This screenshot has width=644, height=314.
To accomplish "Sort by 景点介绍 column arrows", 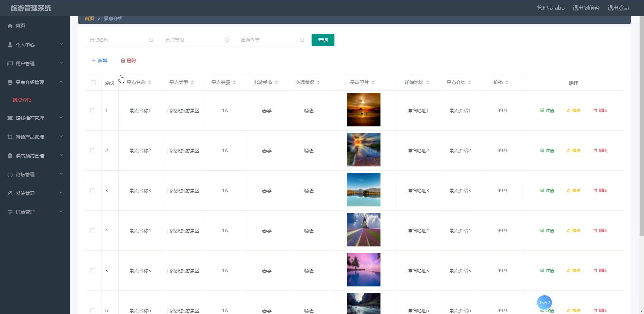I will (470, 82).
